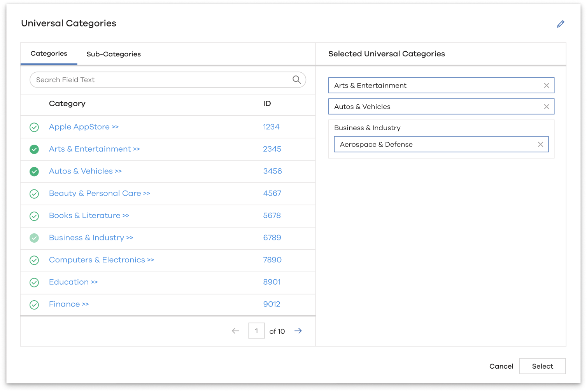Toggle the Apple AppStore check circle
This screenshot has width=587, height=392.
tap(34, 127)
